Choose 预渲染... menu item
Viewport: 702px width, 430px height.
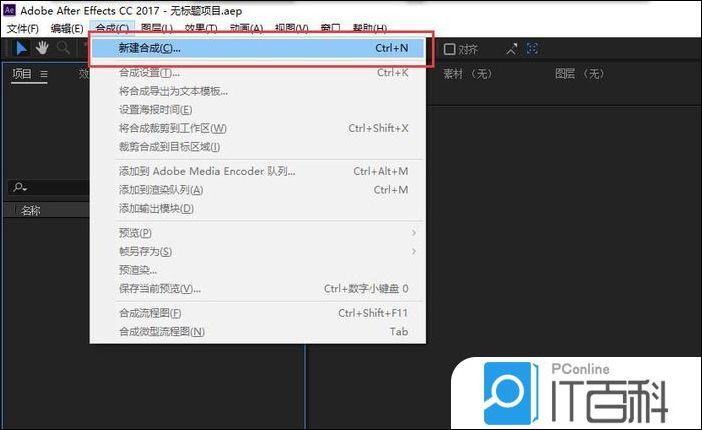257,270
